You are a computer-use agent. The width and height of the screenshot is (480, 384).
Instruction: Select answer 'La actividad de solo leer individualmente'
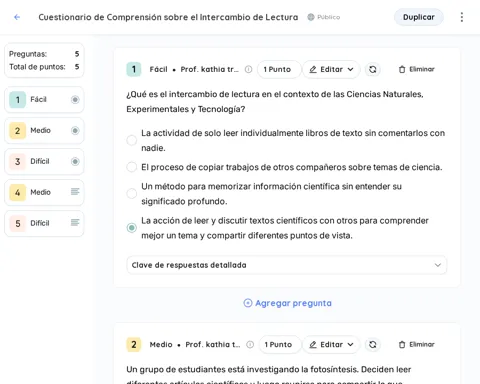tap(132, 140)
